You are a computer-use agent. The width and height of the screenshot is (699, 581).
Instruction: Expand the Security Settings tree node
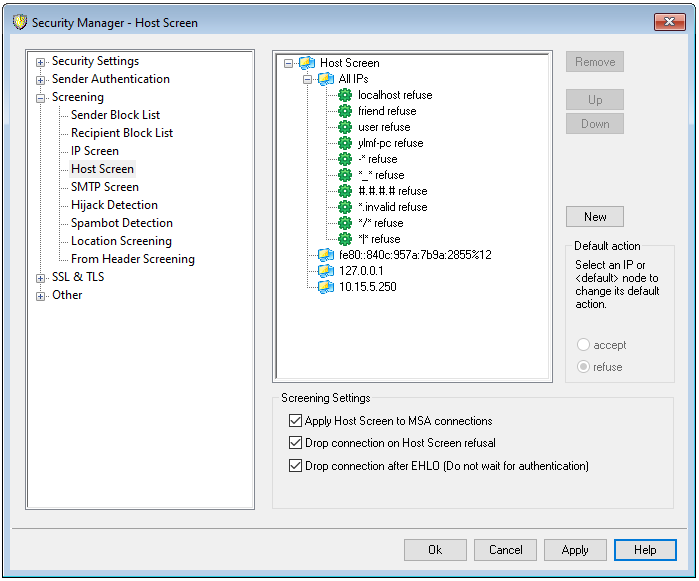(x=41, y=62)
